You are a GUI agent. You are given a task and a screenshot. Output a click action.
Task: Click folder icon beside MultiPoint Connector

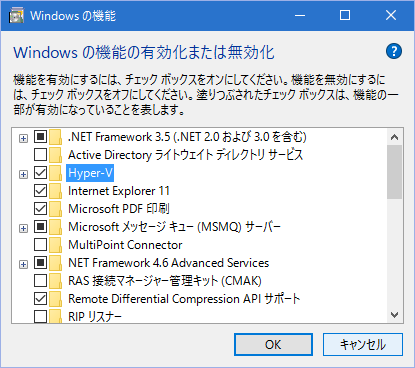click(x=55, y=245)
